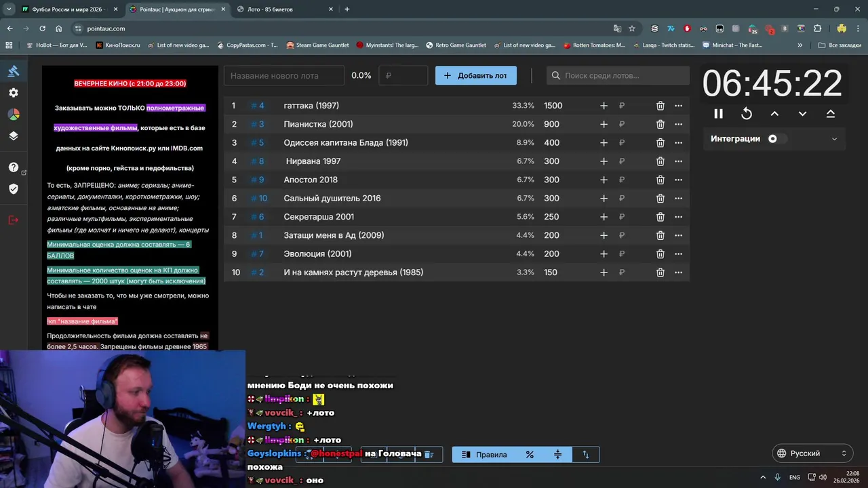The width and height of the screenshot is (868, 488).
Task: Open the wheel pie chart sidebar icon
Action: pos(14,115)
